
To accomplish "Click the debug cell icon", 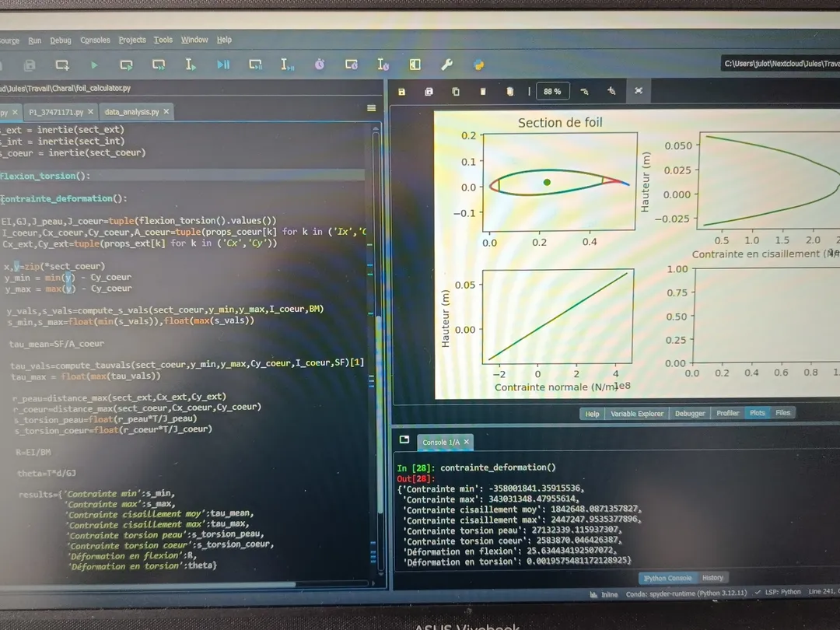I will click(x=256, y=65).
